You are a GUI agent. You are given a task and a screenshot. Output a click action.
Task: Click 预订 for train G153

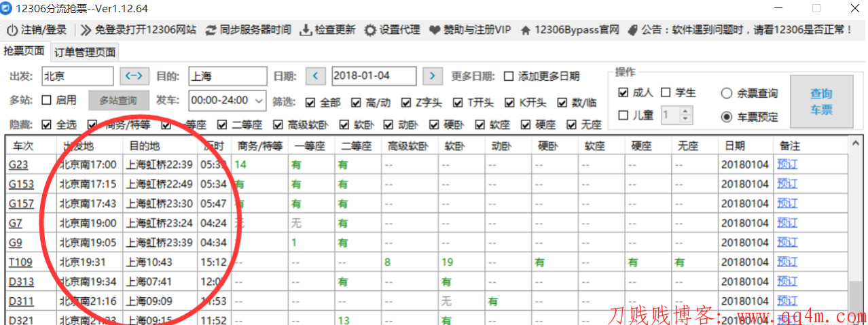click(787, 183)
